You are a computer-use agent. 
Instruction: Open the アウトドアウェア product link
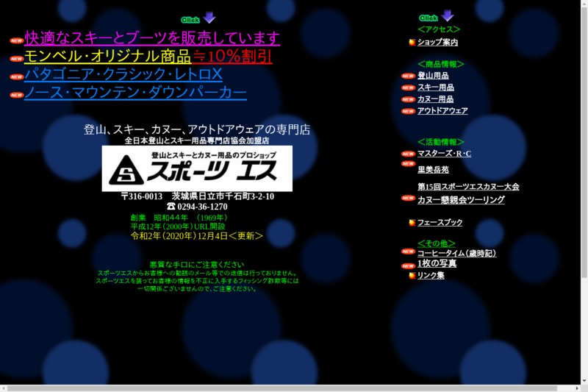(x=442, y=110)
